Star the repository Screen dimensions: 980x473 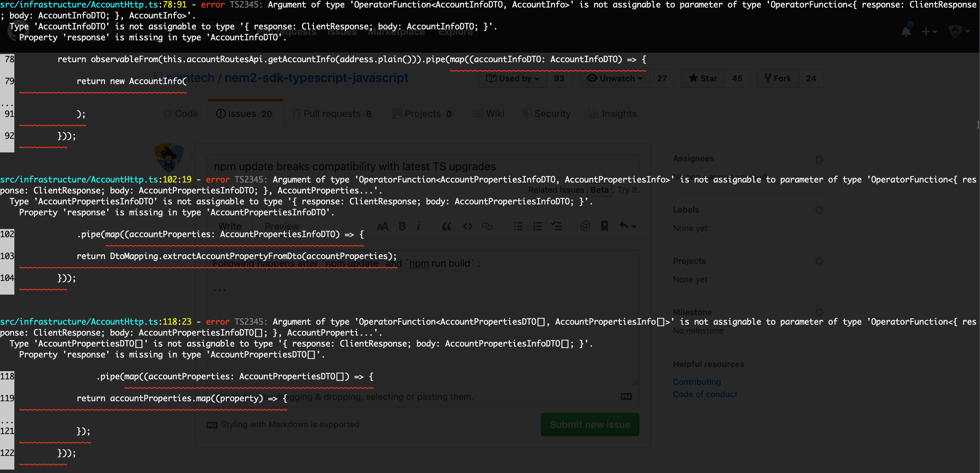[x=703, y=78]
